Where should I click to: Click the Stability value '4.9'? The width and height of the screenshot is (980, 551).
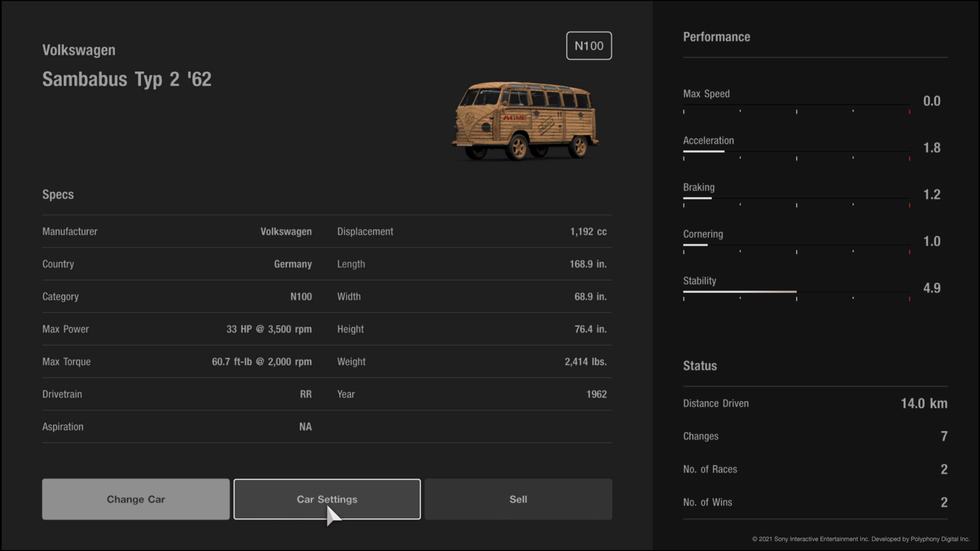click(x=932, y=288)
